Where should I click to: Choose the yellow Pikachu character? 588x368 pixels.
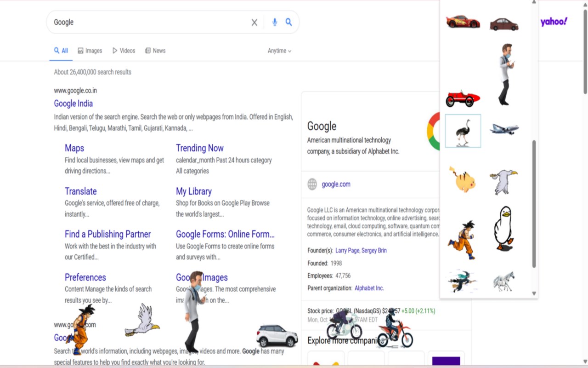[462, 179]
